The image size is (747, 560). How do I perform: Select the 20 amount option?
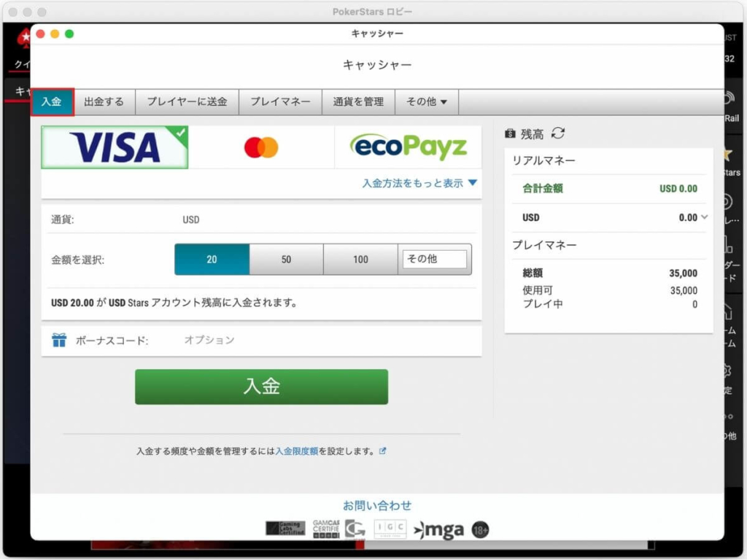coord(212,260)
